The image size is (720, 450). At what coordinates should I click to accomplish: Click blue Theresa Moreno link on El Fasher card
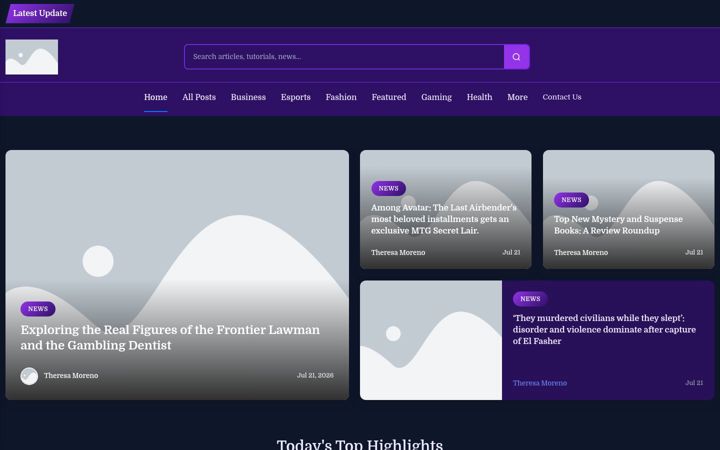(x=540, y=383)
